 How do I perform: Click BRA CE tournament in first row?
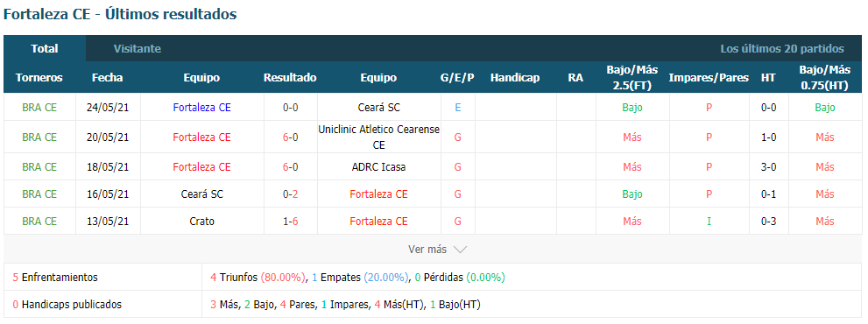[39, 108]
